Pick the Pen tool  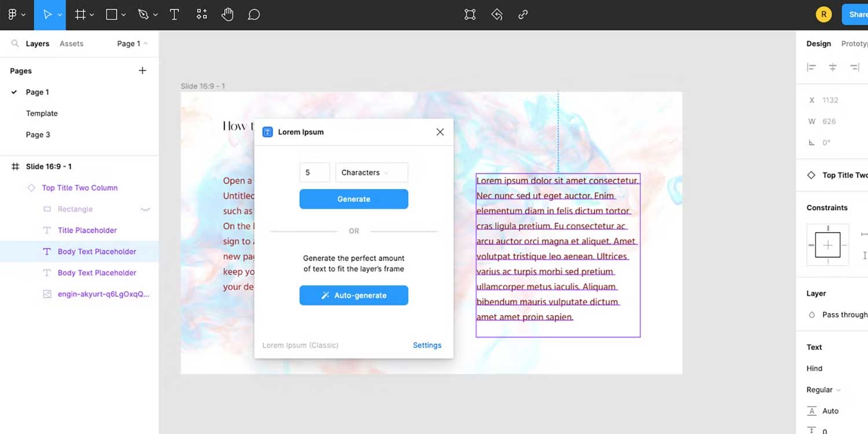coord(144,14)
